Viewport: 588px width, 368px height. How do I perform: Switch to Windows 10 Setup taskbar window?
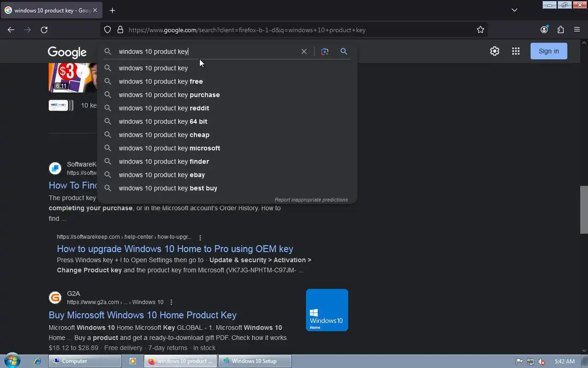click(x=255, y=361)
